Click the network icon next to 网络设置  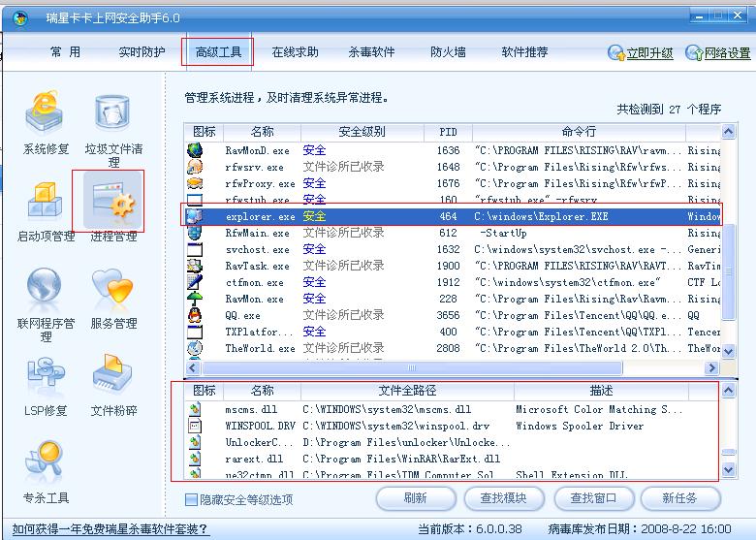point(694,52)
